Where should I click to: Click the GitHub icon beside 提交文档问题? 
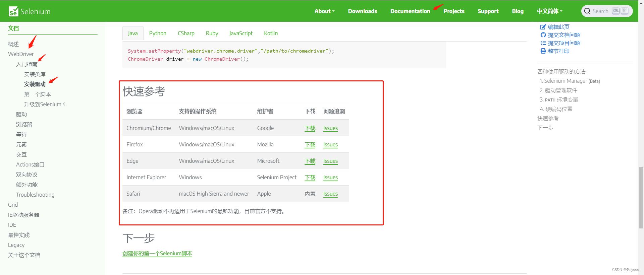(543, 35)
